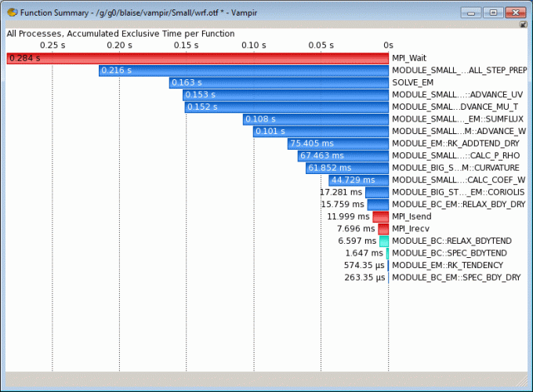533x392 pixels.
Task: Click the 263.35 µs value
Action: point(364,278)
